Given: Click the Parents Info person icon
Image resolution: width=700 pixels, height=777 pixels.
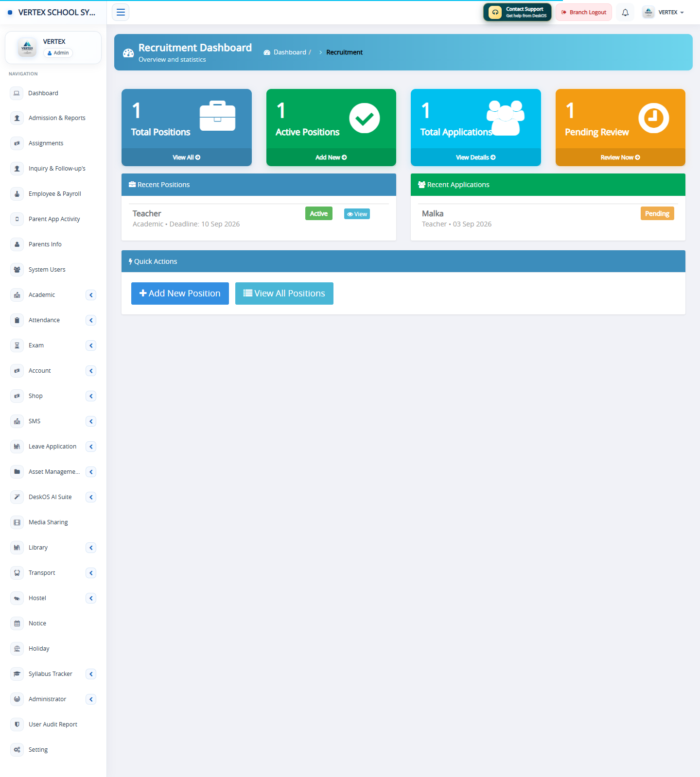Looking at the screenshot, I should (17, 244).
